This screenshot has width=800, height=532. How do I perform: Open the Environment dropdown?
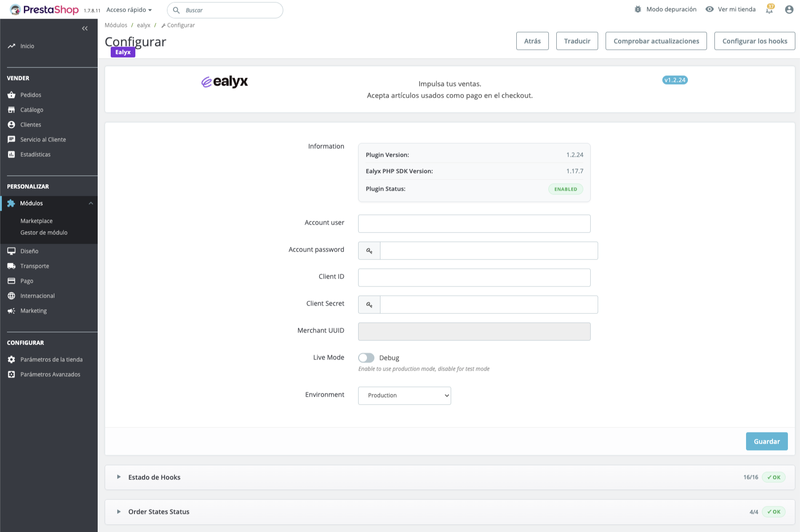pyautogui.click(x=404, y=395)
